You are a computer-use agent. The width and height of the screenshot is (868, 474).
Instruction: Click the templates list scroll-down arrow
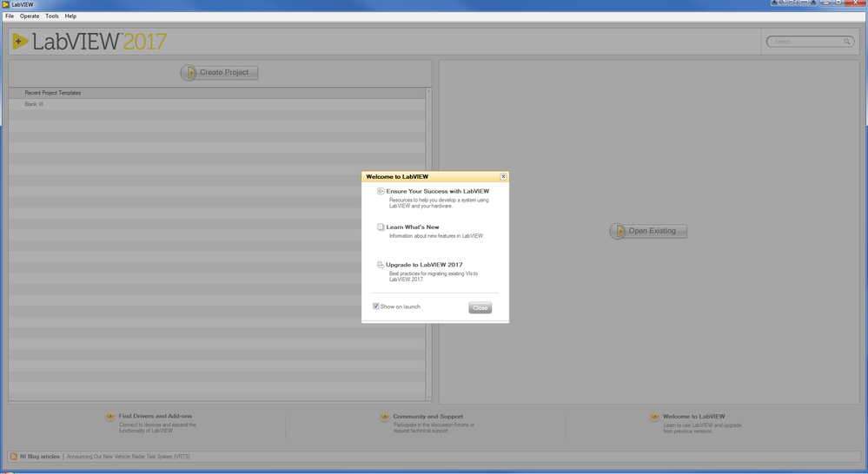pos(428,397)
